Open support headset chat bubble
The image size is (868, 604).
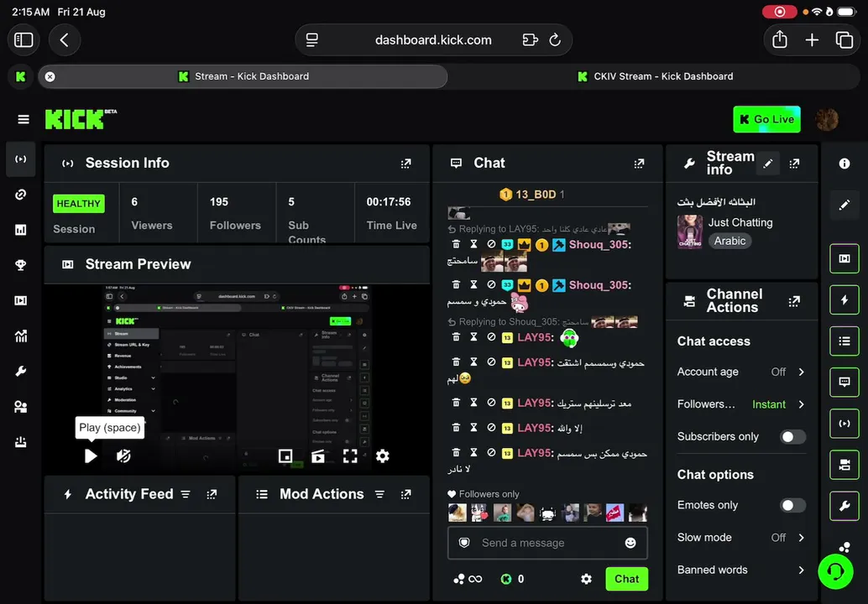point(835,571)
